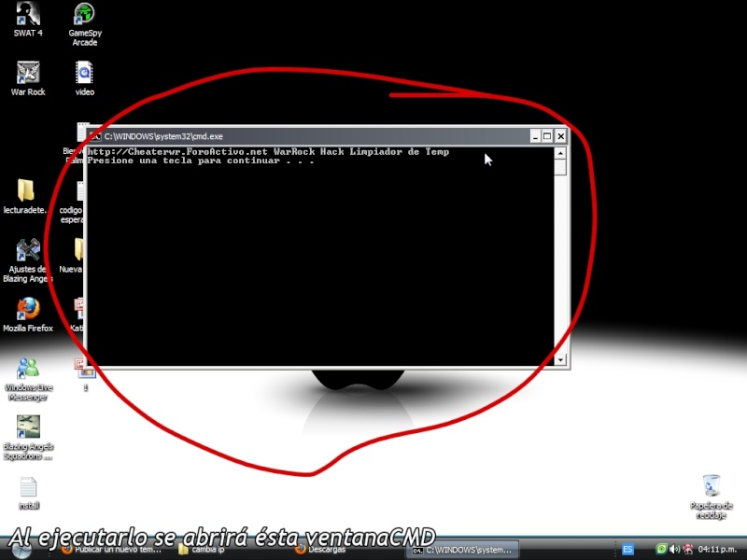Click the cmd window scroll up arrow
Screen dimensions: 747x560
pyautogui.click(x=560, y=153)
